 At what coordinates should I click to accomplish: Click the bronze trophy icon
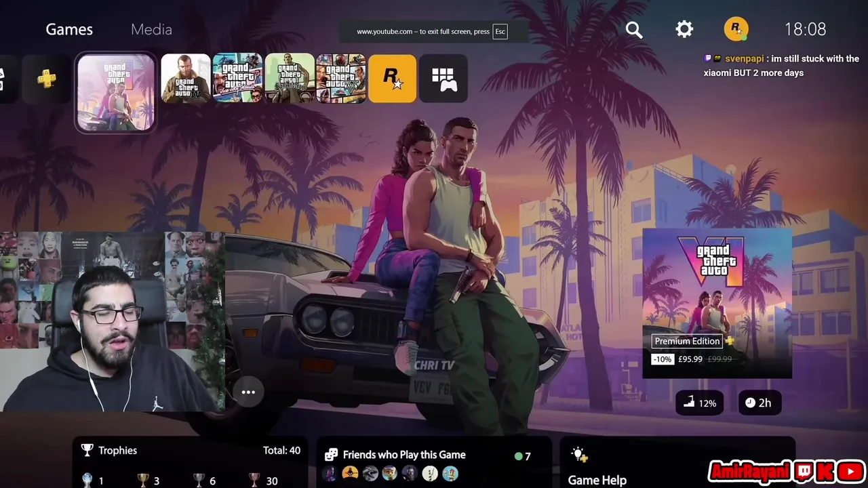click(254, 481)
